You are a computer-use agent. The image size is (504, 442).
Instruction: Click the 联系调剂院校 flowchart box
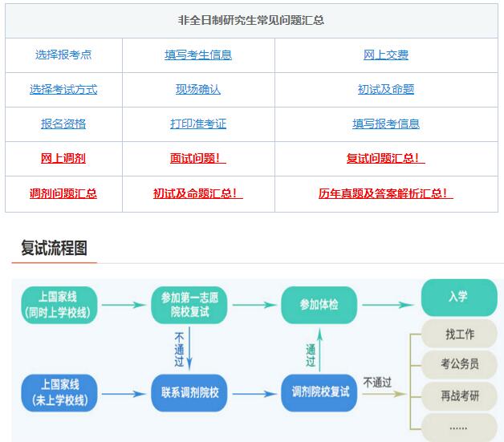[189, 392]
